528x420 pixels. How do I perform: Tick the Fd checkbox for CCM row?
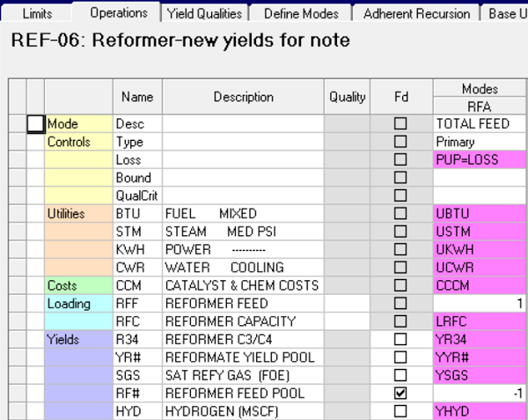click(x=400, y=285)
